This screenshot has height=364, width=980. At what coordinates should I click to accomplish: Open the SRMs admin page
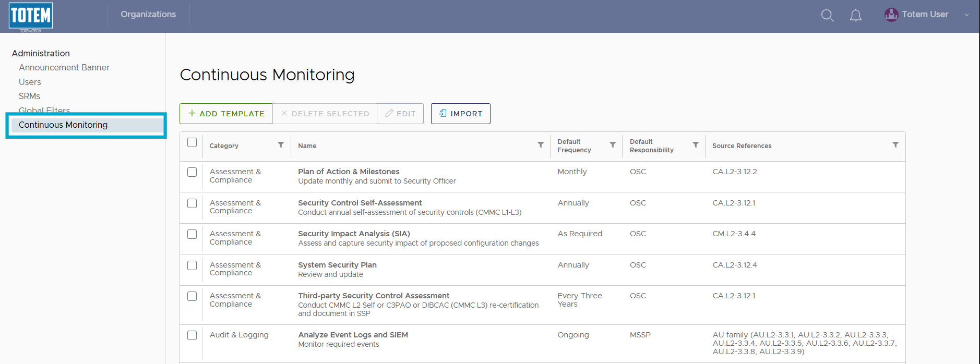29,96
